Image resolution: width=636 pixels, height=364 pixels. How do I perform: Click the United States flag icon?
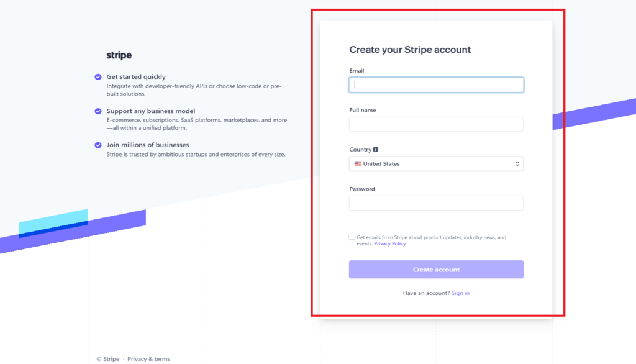[x=358, y=163]
